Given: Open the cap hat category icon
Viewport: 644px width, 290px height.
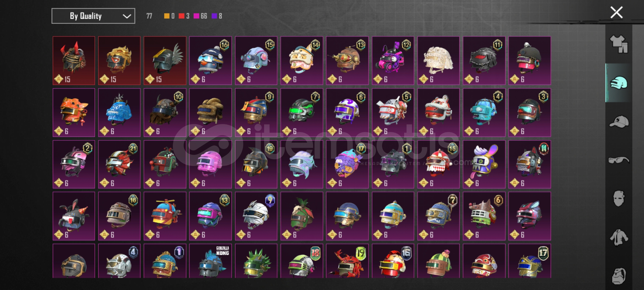Looking at the screenshot, I should [x=619, y=121].
